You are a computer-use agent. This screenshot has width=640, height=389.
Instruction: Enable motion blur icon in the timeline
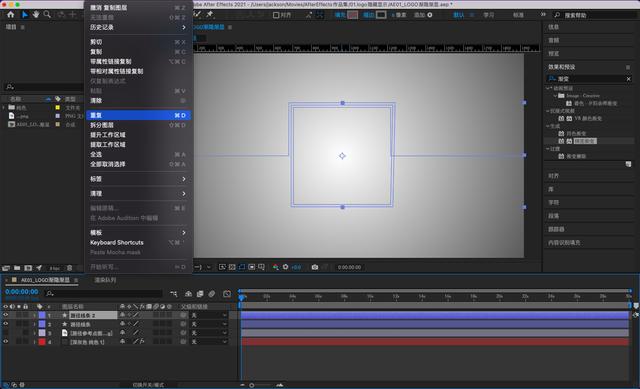click(x=211, y=293)
